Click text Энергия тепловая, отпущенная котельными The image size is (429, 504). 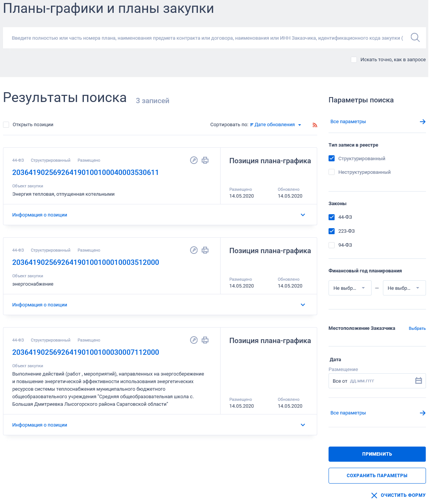[x=63, y=194]
